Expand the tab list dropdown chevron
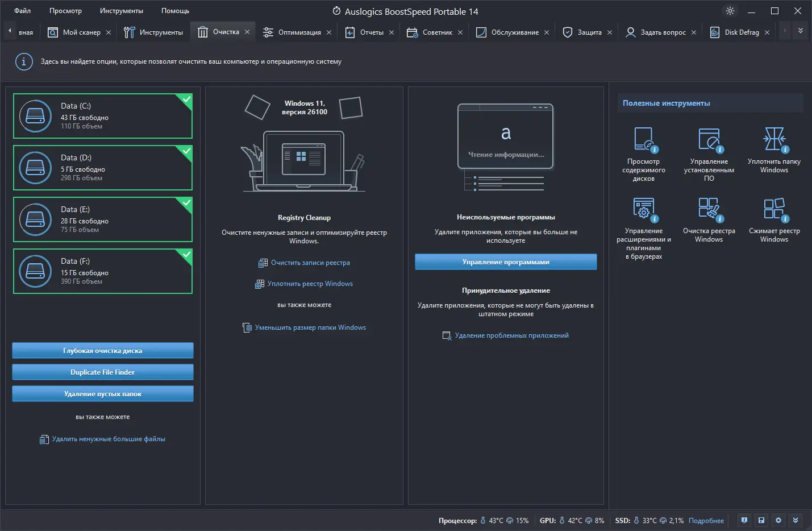 pos(801,31)
